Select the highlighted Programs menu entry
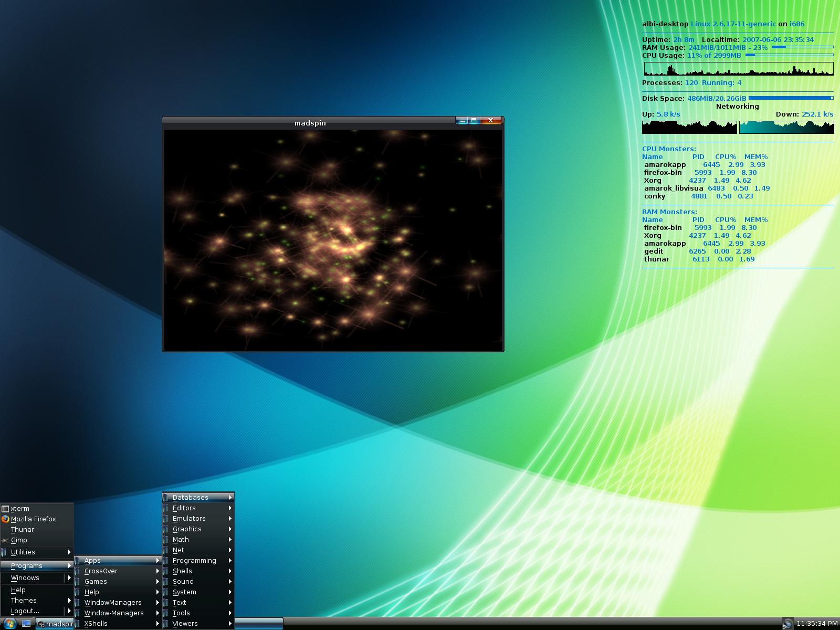Viewport: 840px width, 630px height. (x=37, y=565)
